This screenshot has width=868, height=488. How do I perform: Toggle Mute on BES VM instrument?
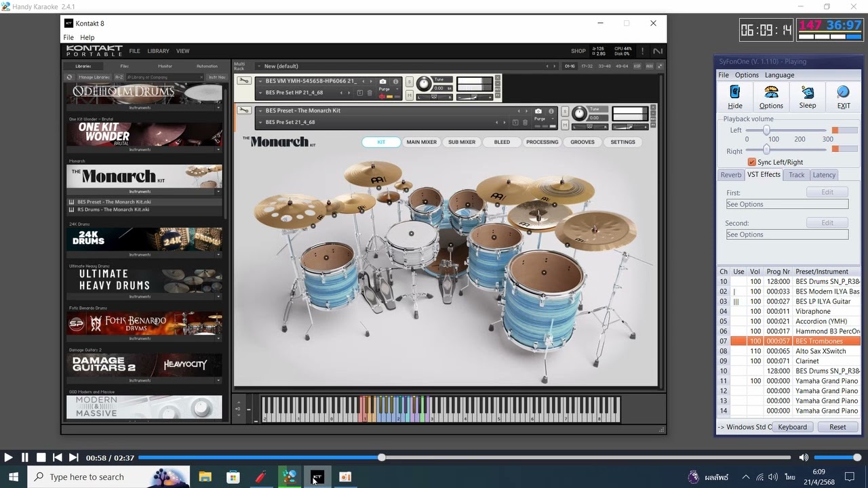pyautogui.click(x=410, y=94)
